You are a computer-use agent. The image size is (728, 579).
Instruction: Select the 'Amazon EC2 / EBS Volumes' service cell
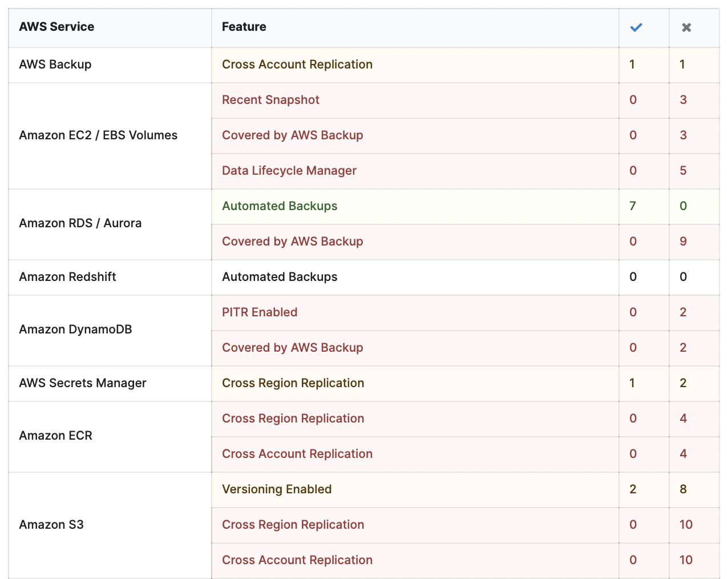pyautogui.click(x=110, y=135)
